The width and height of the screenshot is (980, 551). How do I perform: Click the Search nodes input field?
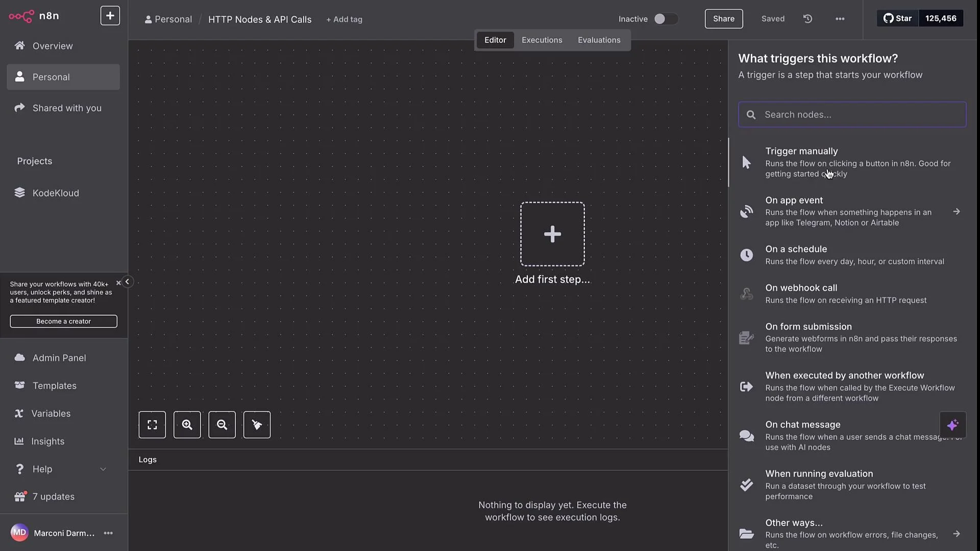click(852, 115)
